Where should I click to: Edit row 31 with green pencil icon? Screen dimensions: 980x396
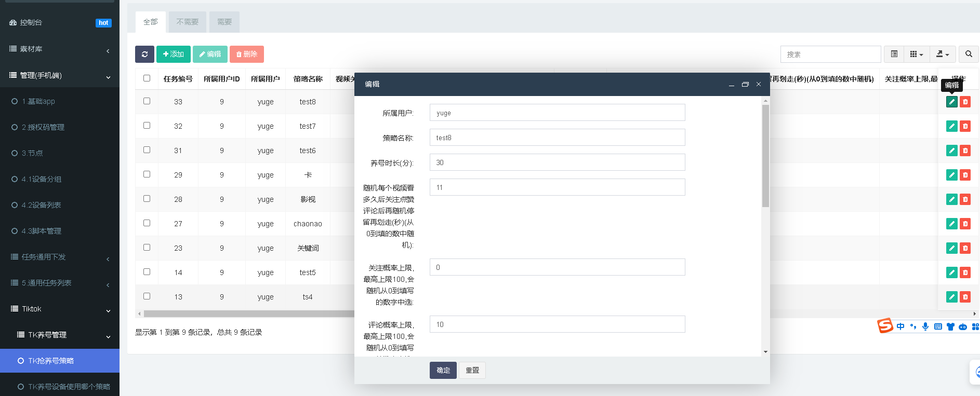[951, 151]
